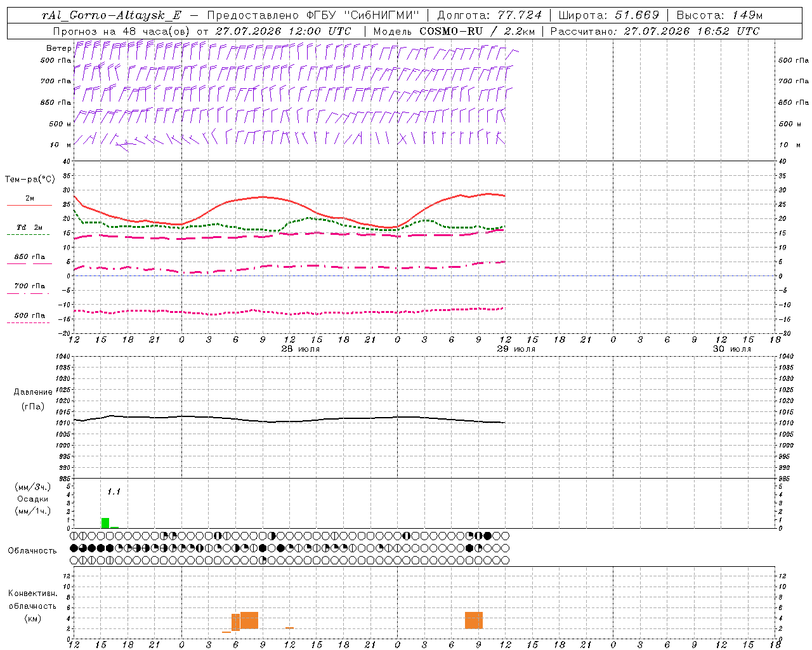Click the Конвективн. облачность panel label
The image size is (812, 650).
point(33,606)
